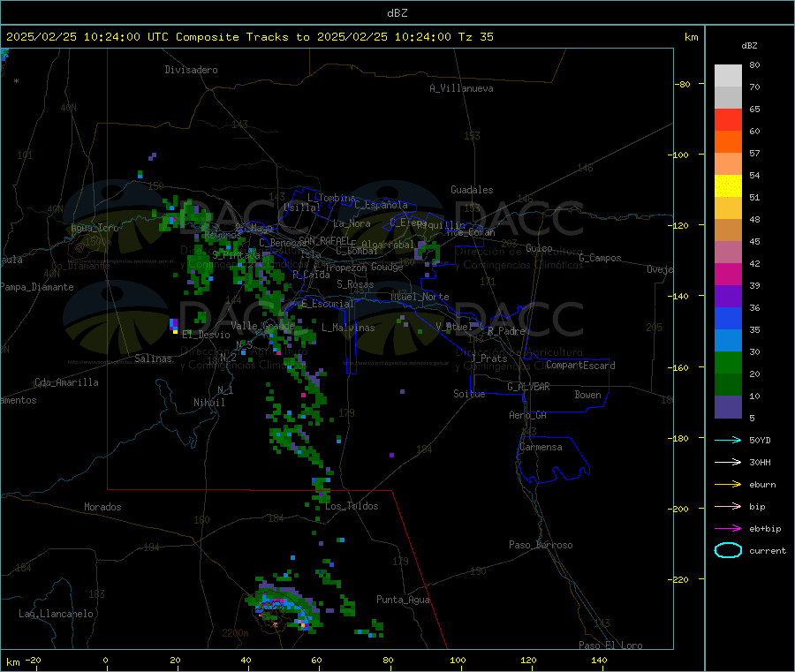Select the green 20 dBZ color swatch

pos(728,362)
